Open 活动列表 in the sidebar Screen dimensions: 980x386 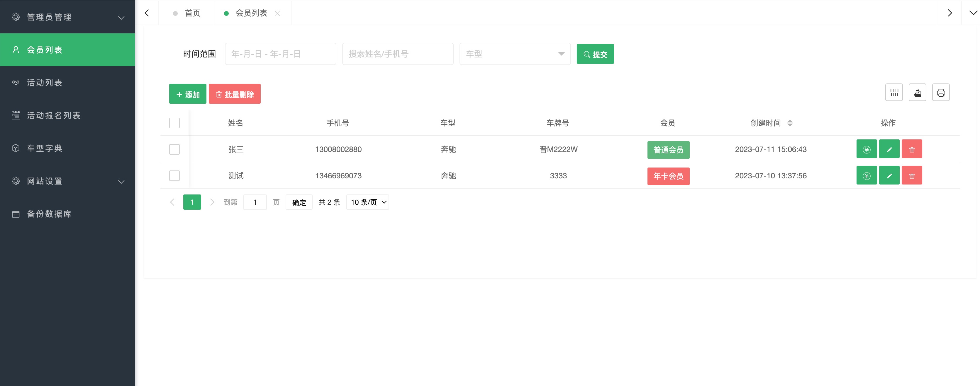coord(67,83)
